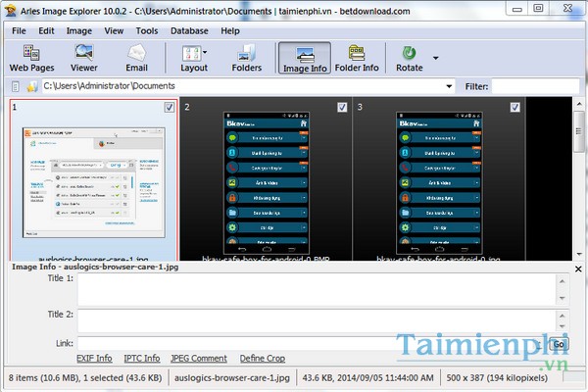The width and height of the screenshot is (588, 392).
Task: Open the File menu
Action: point(19,31)
